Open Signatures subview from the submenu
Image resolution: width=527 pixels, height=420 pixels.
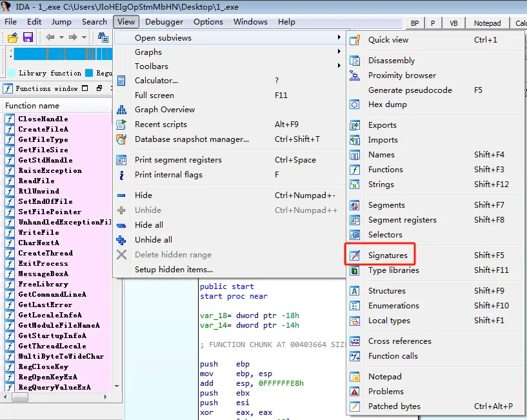388,255
